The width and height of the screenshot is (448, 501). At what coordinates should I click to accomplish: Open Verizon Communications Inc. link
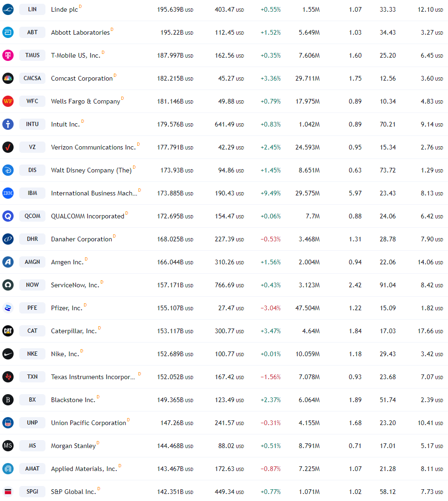pos(93,147)
